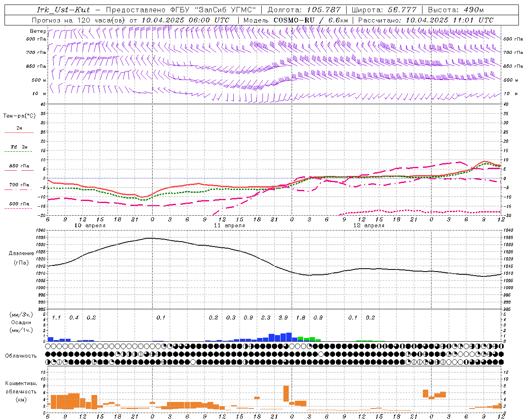The width and height of the screenshot is (525, 420).
Task: Click the Широта: 56.777 value
Action: pos(384,10)
